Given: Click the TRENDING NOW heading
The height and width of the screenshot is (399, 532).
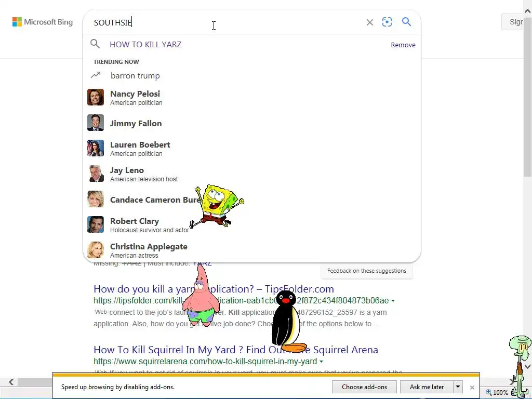Looking at the screenshot, I should 116,62.
